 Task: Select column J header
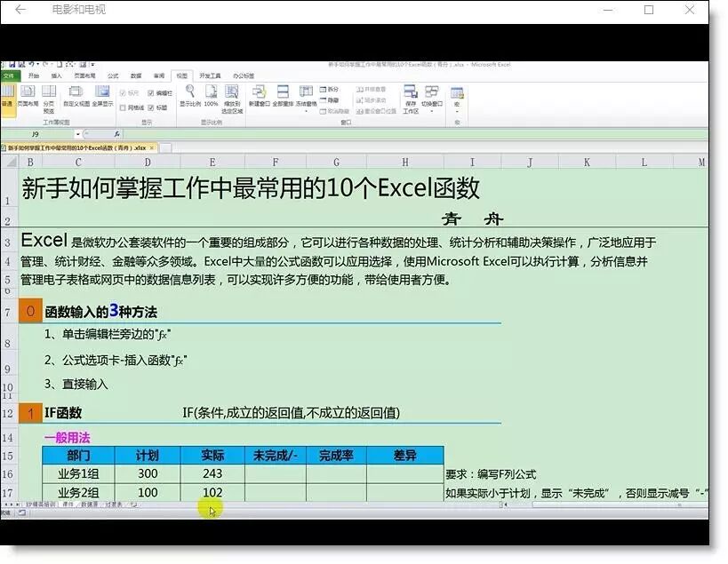pyautogui.click(x=530, y=162)
